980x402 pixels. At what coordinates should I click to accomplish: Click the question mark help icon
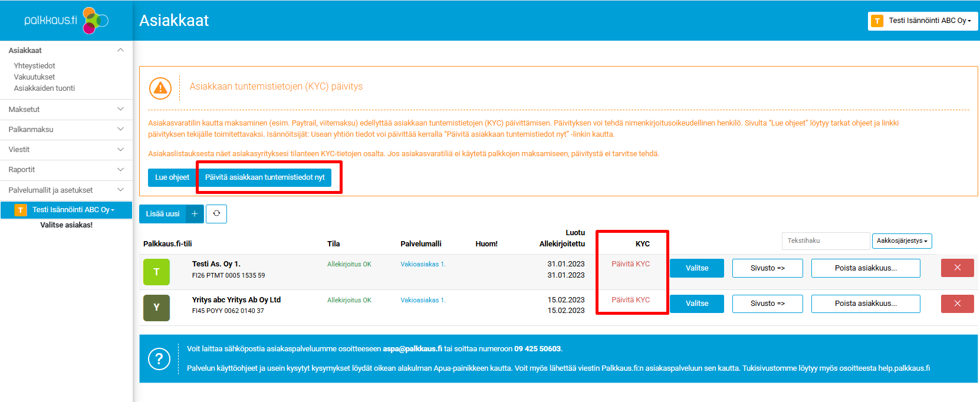(x=159, y=358)
